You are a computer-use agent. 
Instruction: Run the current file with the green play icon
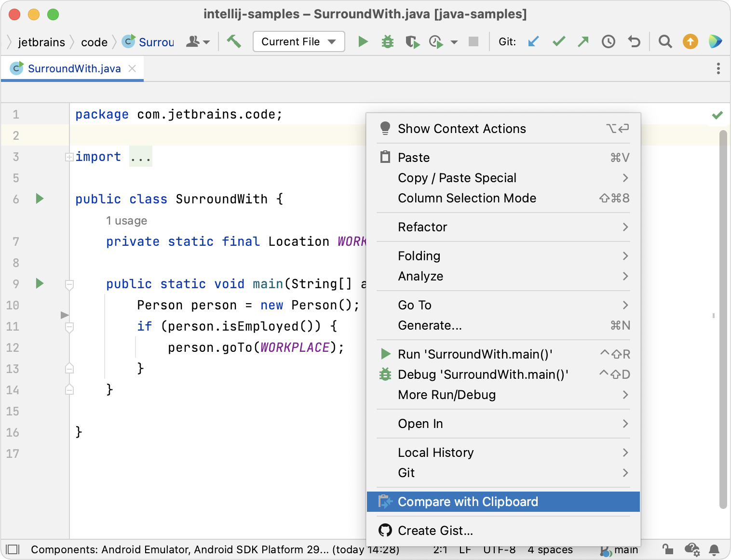(x=363, y=42)
